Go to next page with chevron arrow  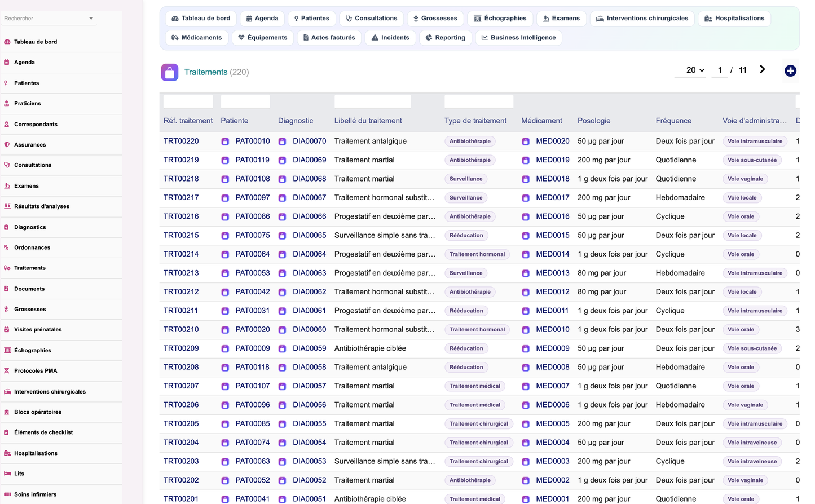click(762, 69)
